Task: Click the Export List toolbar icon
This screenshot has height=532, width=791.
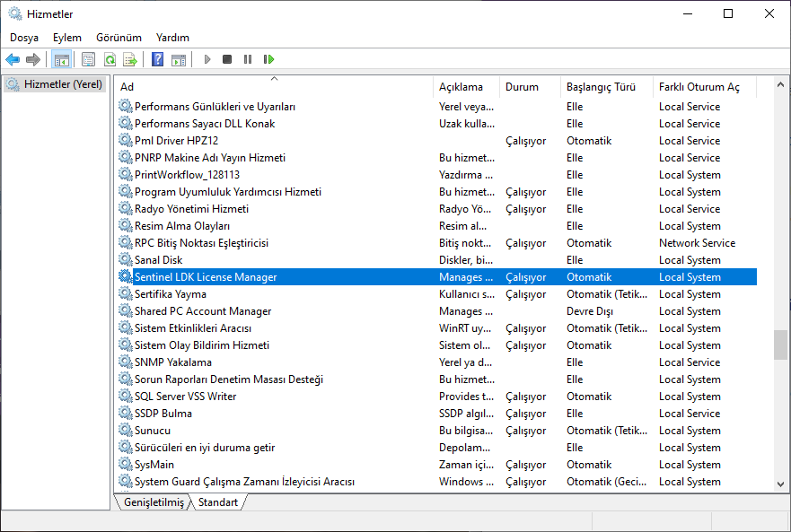Action: click(130, 59)
